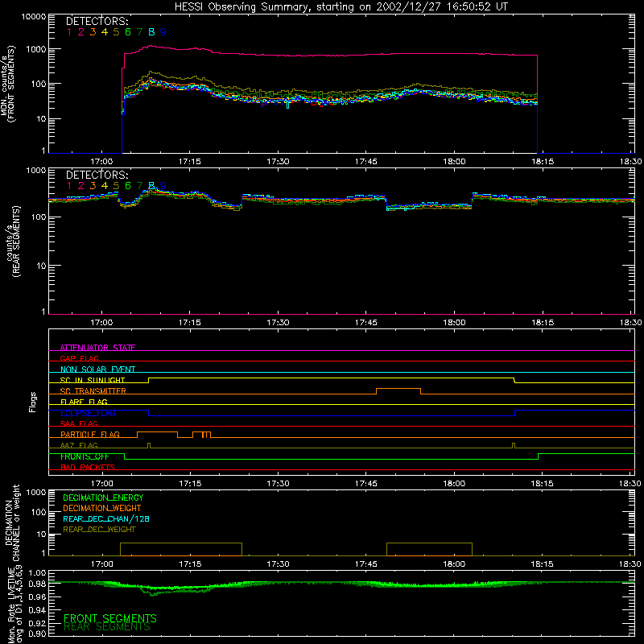The width and height of the screenshot is (644, 644).
Task: Click the 10000 y-axis value on the front segments plot
Action: tap(34, 17)
